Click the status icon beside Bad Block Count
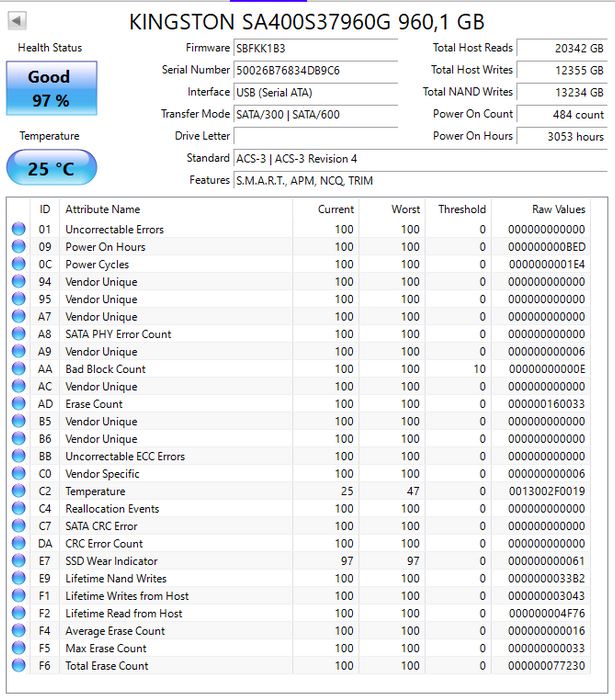 point(18,369)
